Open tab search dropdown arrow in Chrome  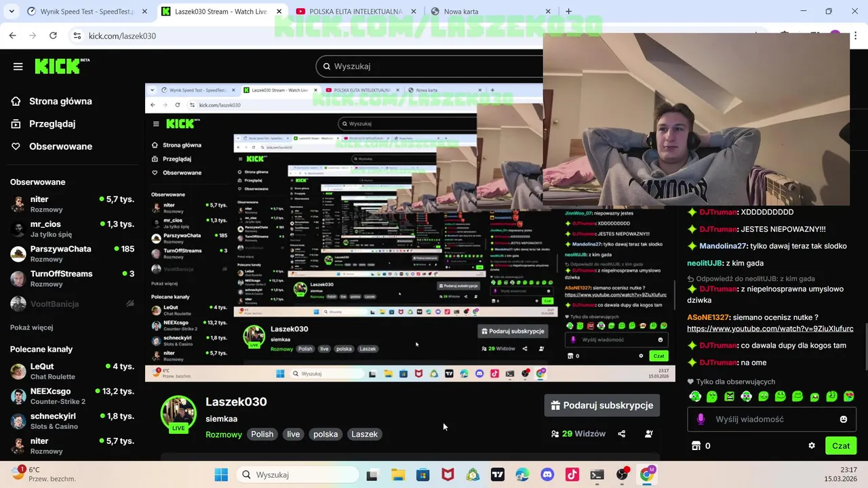10,12
